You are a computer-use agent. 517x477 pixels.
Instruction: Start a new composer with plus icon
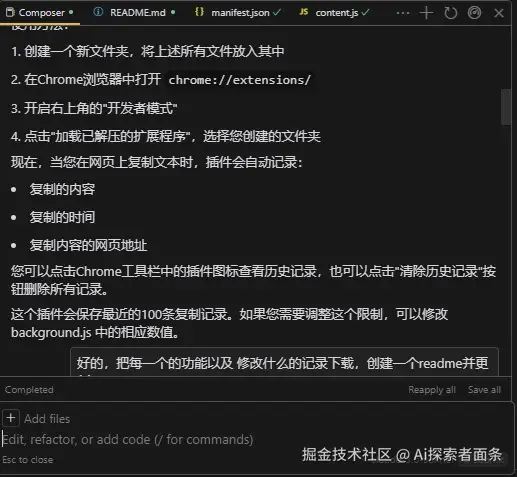tap(426, 13)
